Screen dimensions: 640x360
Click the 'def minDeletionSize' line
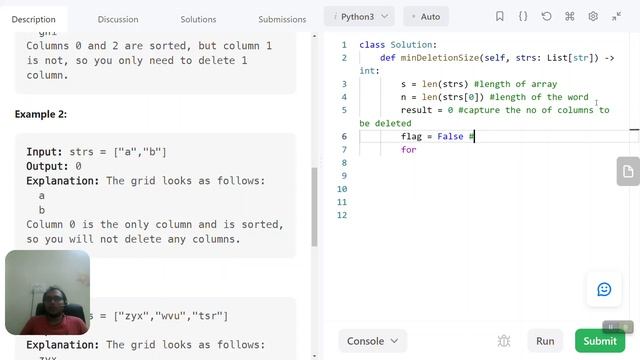pyautogui.click(x=497, y=58)
